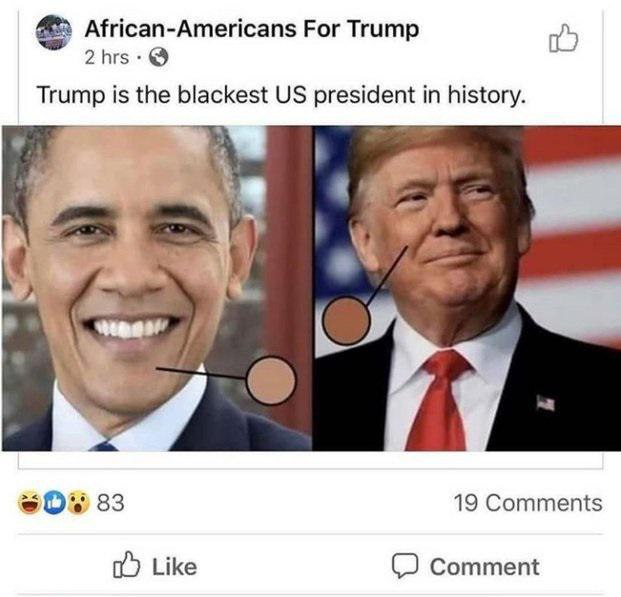The image size is (621, 597).
Task: Open the right photo with flag background
Action: tap(468, 288)
